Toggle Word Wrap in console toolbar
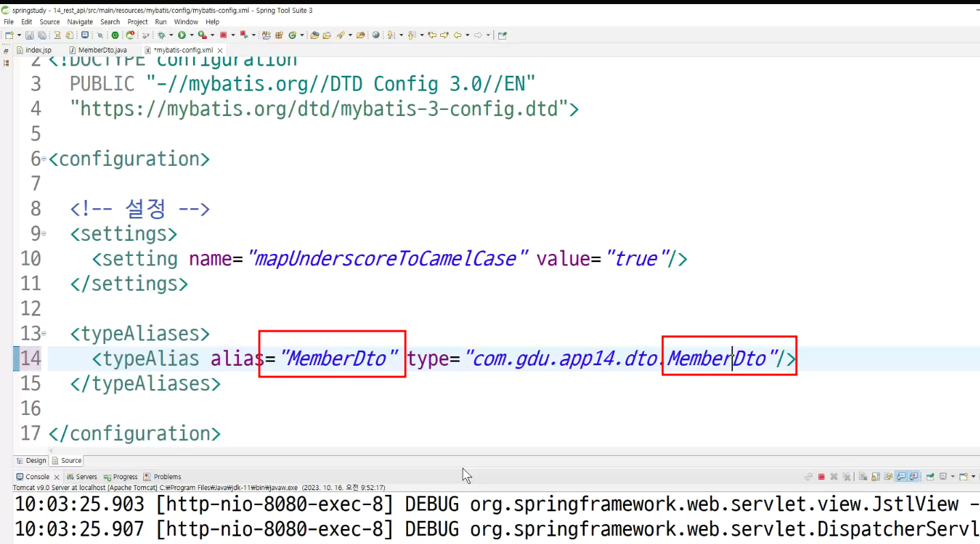This screenshot has width=980, height=544. (x=889, y=477)
